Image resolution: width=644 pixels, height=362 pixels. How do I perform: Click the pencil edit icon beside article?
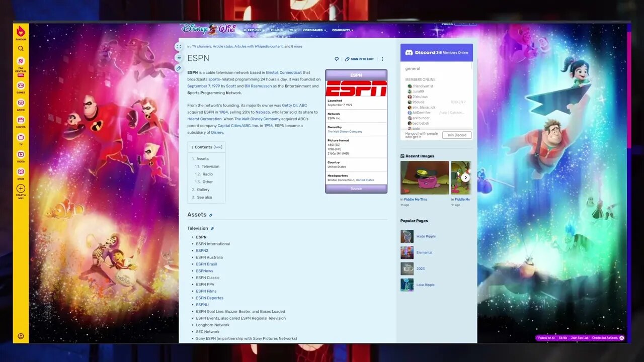coord(178,68)
